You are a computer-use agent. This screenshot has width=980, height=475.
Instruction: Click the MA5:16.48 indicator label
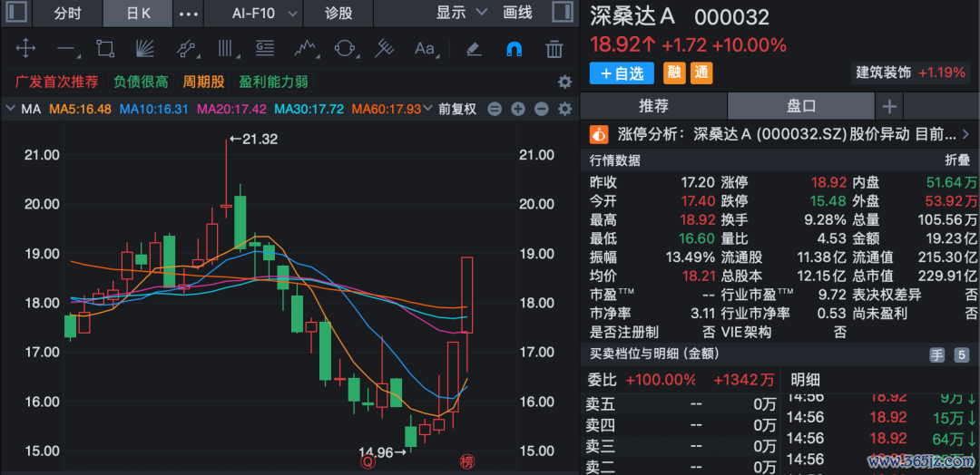[x=81, y=109]
